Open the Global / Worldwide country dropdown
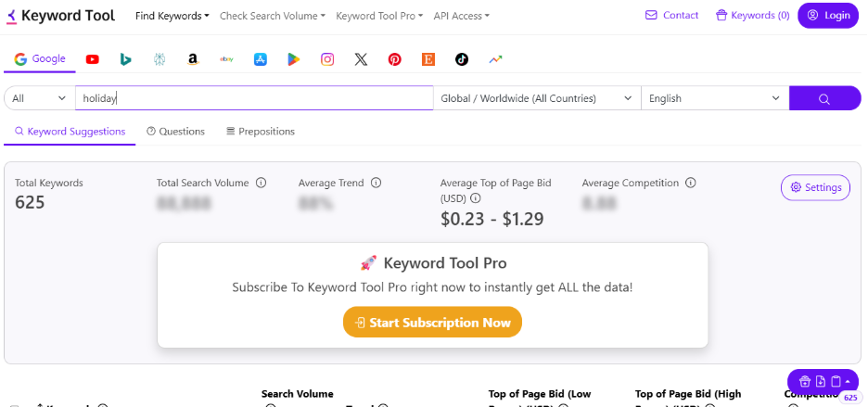868x407 pixels. pyautogui.click(x=537, y=98)
